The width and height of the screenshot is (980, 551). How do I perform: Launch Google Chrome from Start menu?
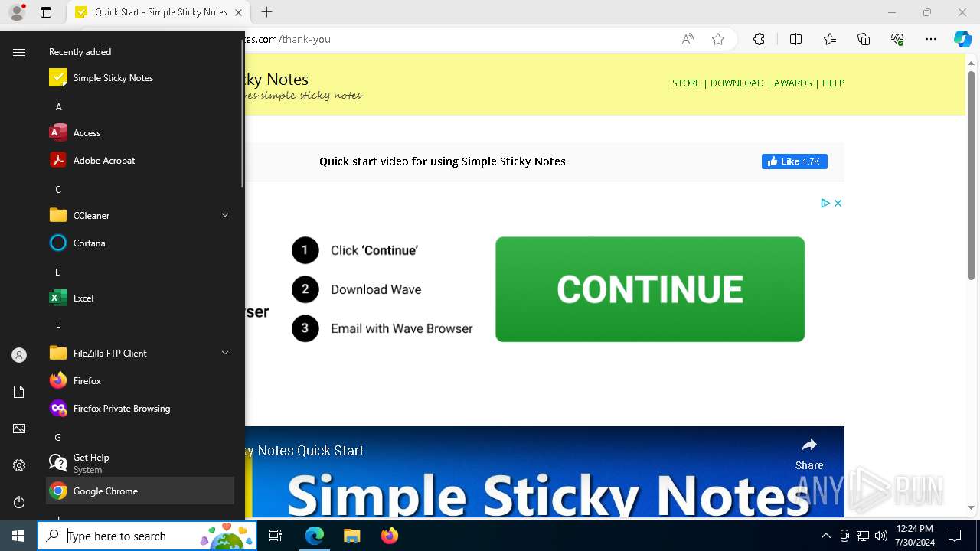coord(140,491)
